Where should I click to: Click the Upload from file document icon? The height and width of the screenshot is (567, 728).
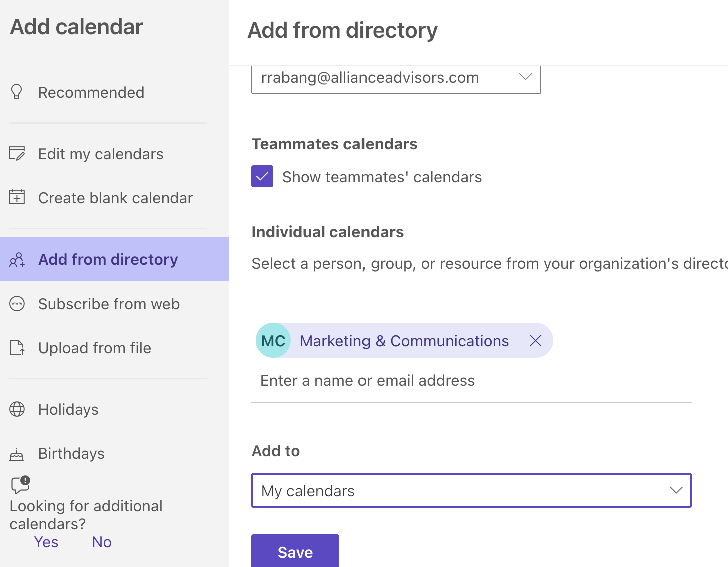17,348
